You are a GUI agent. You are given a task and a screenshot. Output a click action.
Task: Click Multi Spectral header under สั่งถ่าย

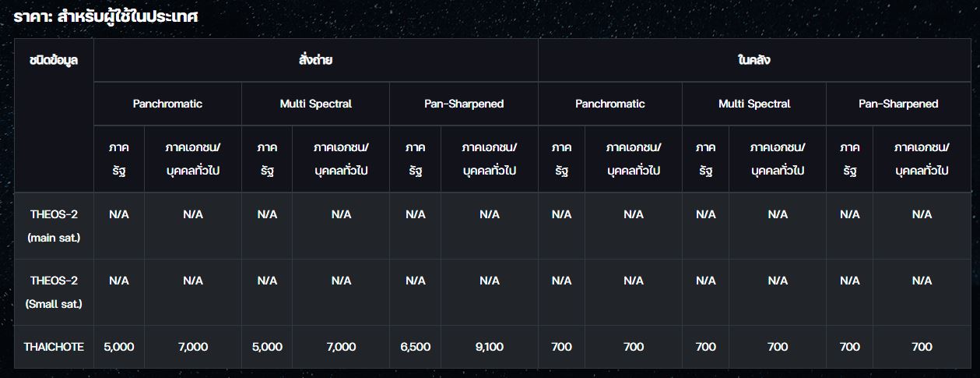315,104
